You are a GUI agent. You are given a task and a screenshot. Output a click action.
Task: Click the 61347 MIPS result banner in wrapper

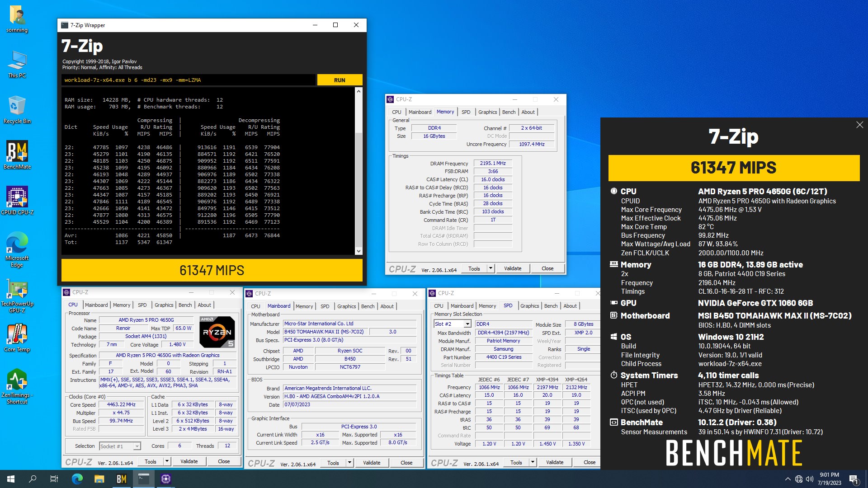click(212, 270)
